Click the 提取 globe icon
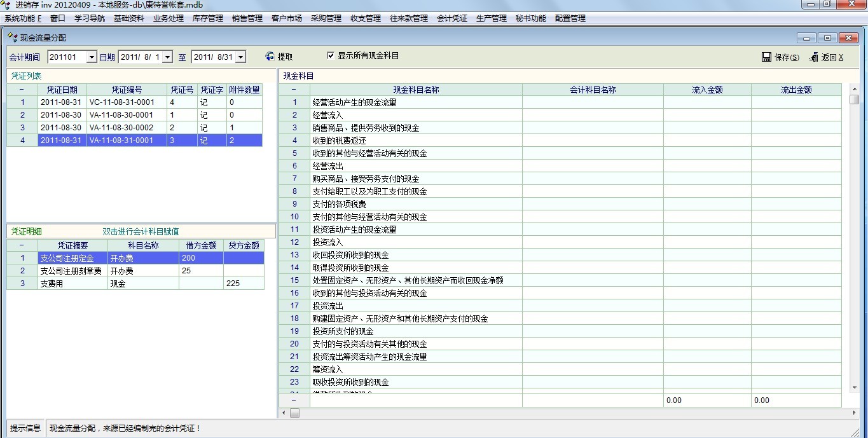The height and width of the screenshot is (438, 868). coord(270,57)
